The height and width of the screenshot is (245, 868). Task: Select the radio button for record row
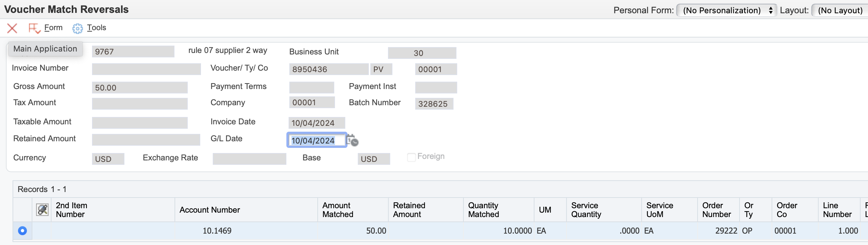[22, 231]
